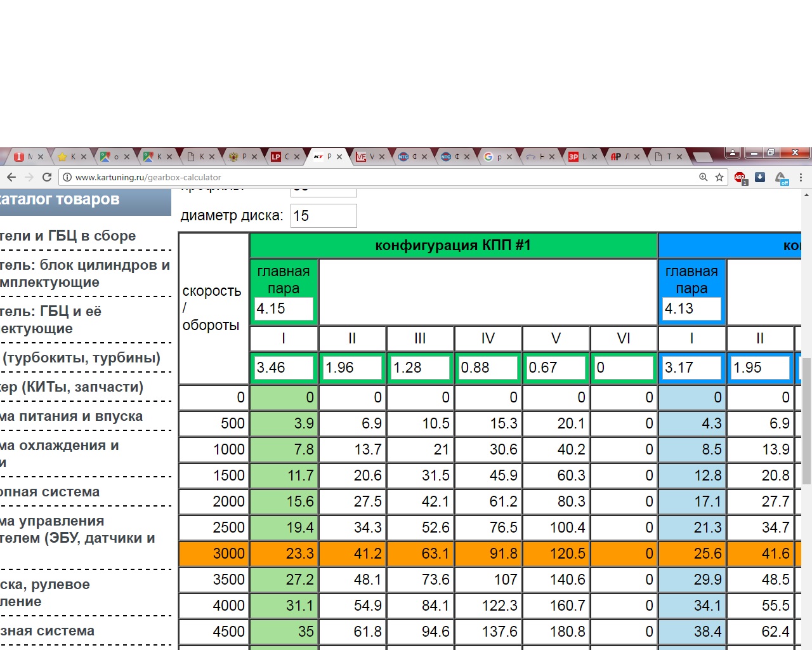View site information icon in address bar
This screenshot has width=812, height=650.
[67, 177]
